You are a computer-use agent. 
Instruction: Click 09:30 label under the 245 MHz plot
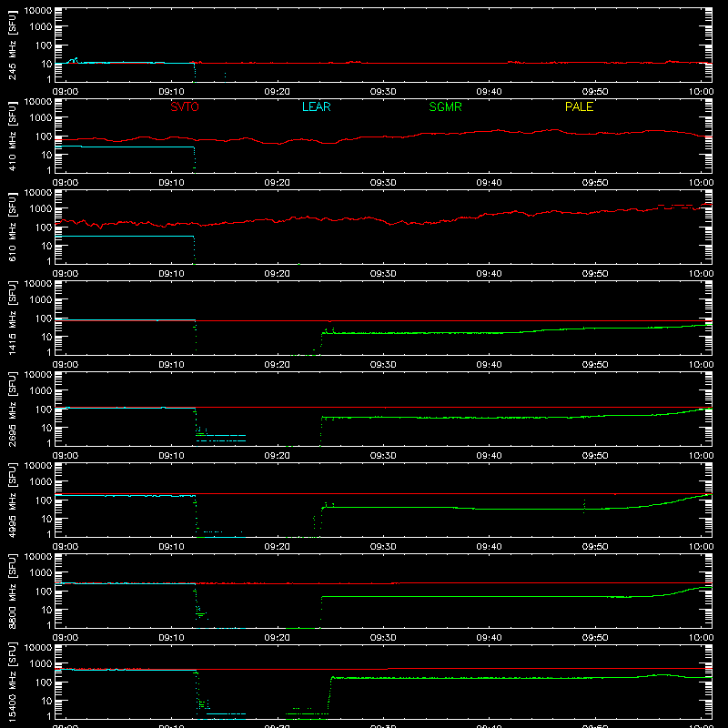(383, 92)
